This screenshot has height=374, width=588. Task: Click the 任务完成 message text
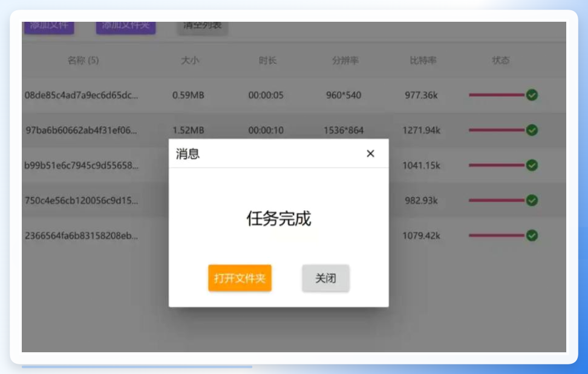tap(279, 218)
